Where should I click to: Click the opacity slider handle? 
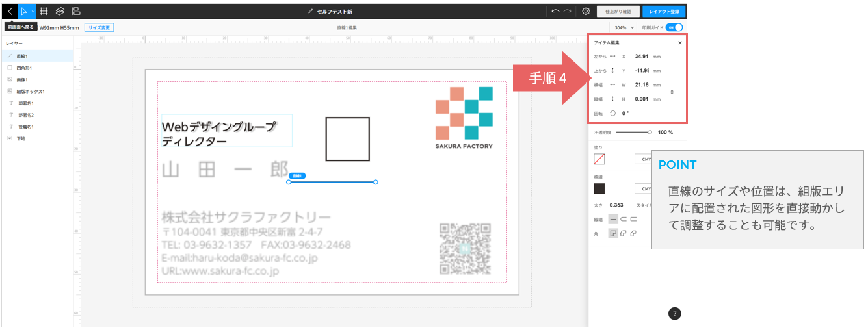point(650,132)
